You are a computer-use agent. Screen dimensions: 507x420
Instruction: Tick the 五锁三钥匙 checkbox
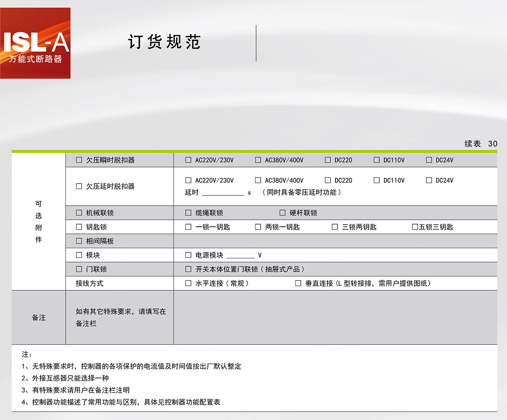[415, 227]
